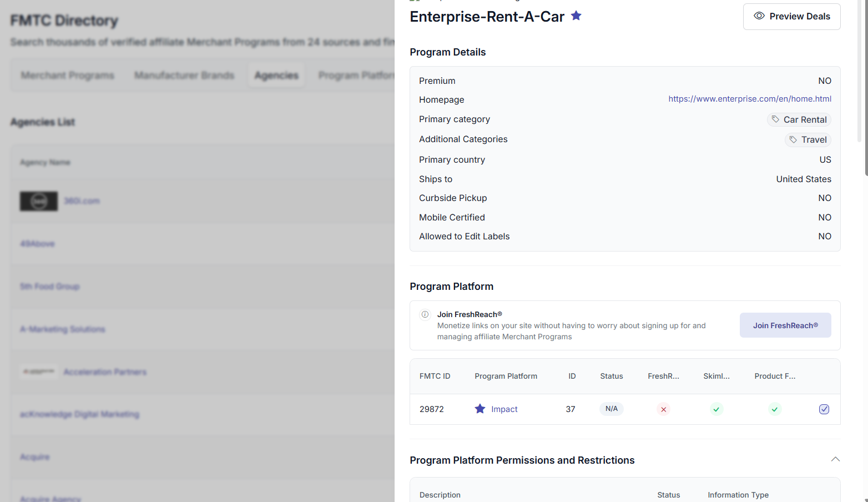The width and height of the screenshot is (868, 502).
Task: Click the star icon next to Impact
Action: [x=480, y=409]
